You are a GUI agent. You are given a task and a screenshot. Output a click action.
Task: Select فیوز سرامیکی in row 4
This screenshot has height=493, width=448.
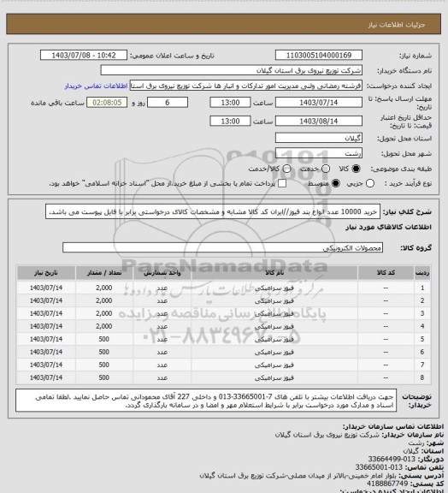point(274,327)
